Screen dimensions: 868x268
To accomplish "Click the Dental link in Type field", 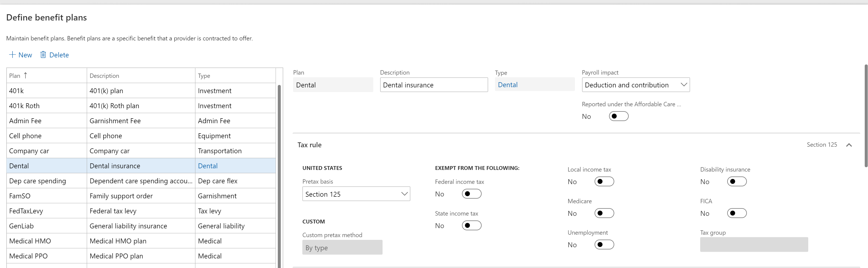I will click(508, 85).
